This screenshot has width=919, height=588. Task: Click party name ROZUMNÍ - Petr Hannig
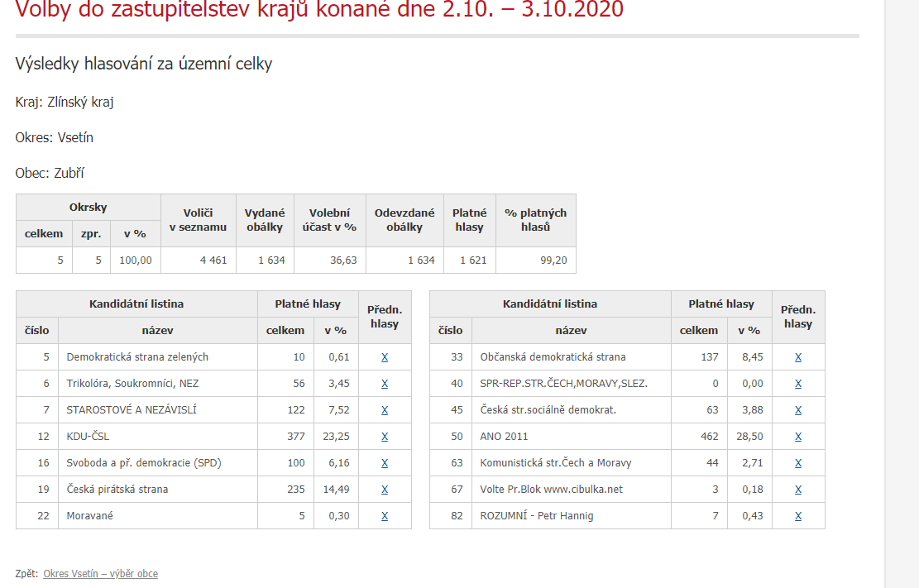coord(537,516)
